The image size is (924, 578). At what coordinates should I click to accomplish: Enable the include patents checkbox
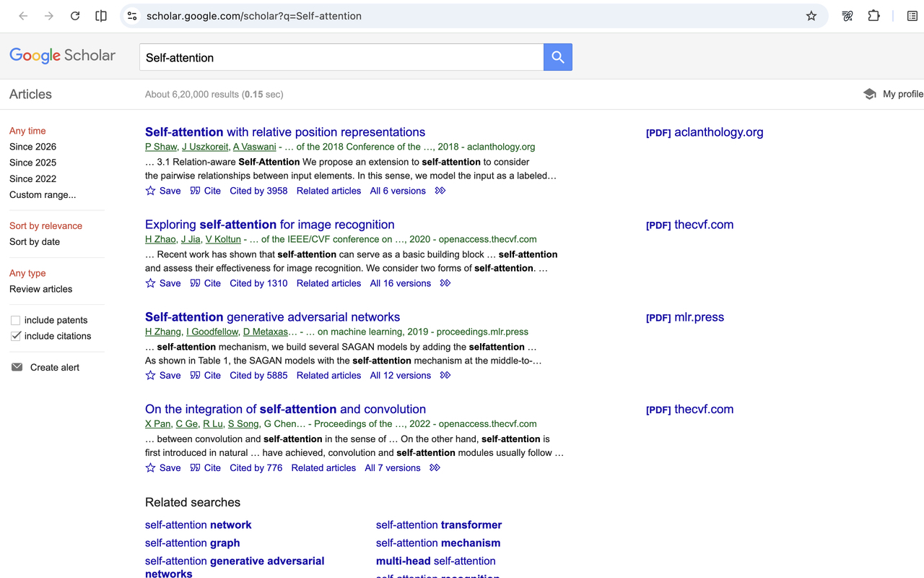tap(15, 320)
